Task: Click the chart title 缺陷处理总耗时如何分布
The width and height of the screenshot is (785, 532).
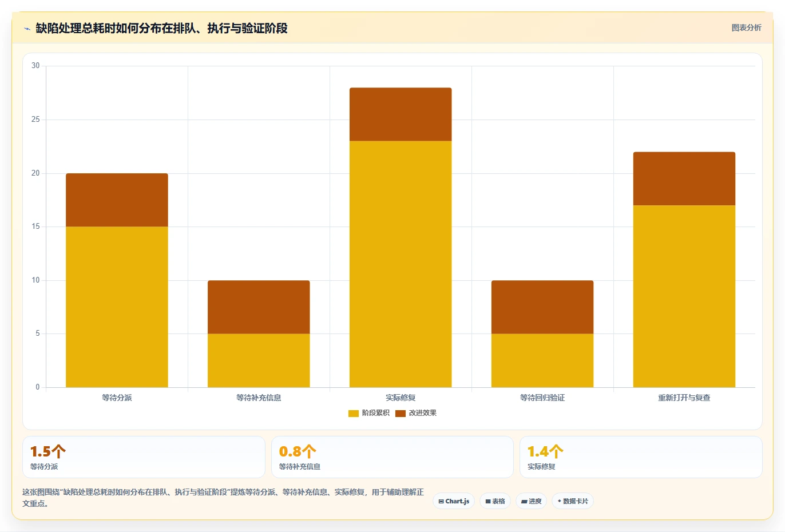Action: [x=161, y=28]
